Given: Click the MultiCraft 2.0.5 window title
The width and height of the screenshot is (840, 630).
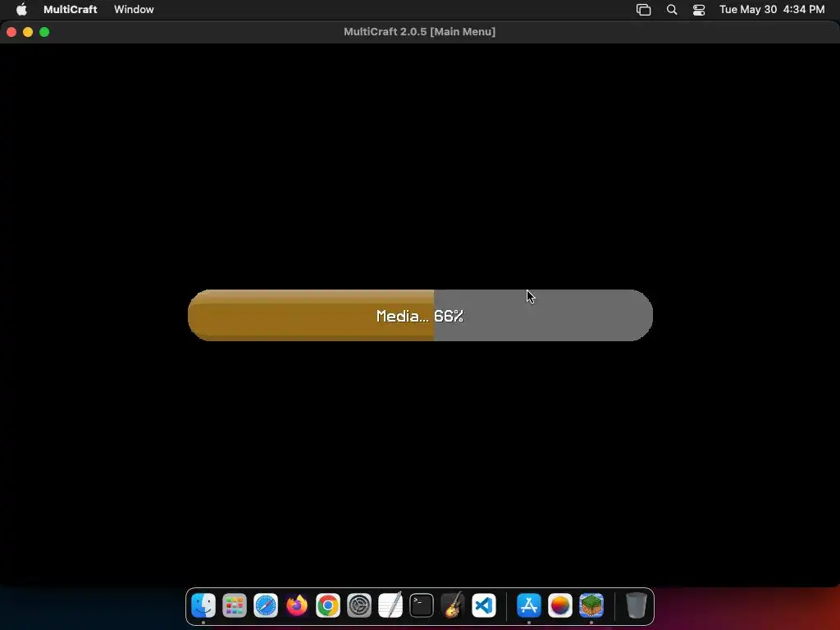Looking at the screenshot, I should coord(419,32).
